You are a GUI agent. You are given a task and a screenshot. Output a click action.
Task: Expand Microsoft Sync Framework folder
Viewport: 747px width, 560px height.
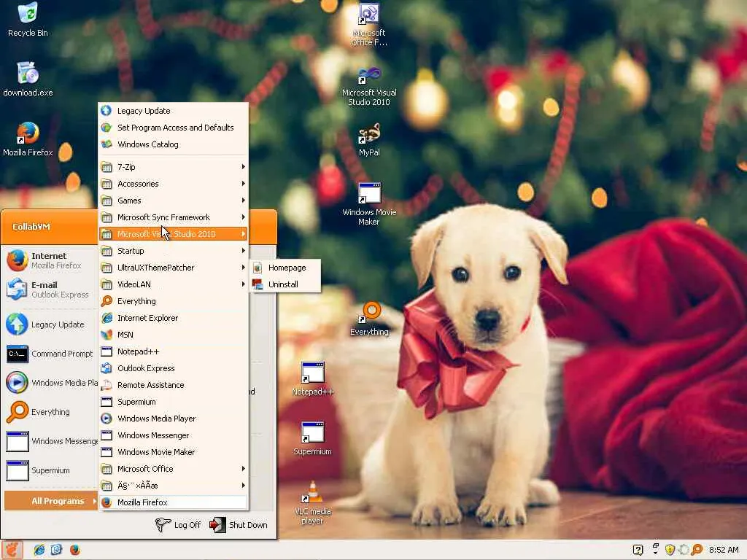coord(174,217)
